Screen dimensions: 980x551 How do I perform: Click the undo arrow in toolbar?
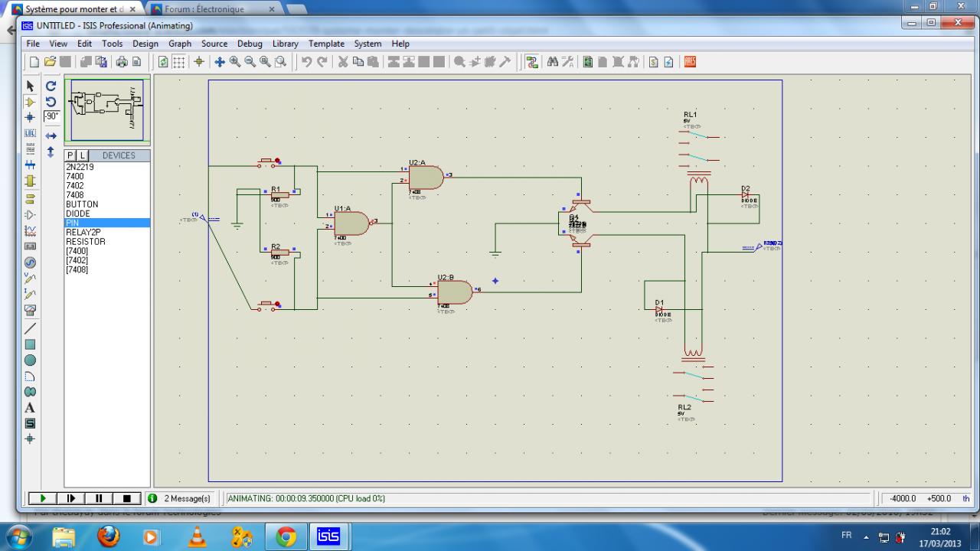[306, 62]
